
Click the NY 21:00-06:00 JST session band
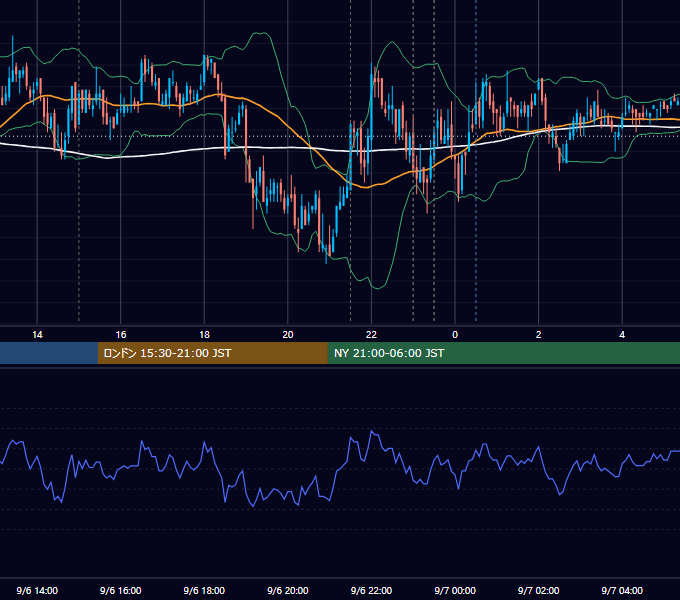503,353
